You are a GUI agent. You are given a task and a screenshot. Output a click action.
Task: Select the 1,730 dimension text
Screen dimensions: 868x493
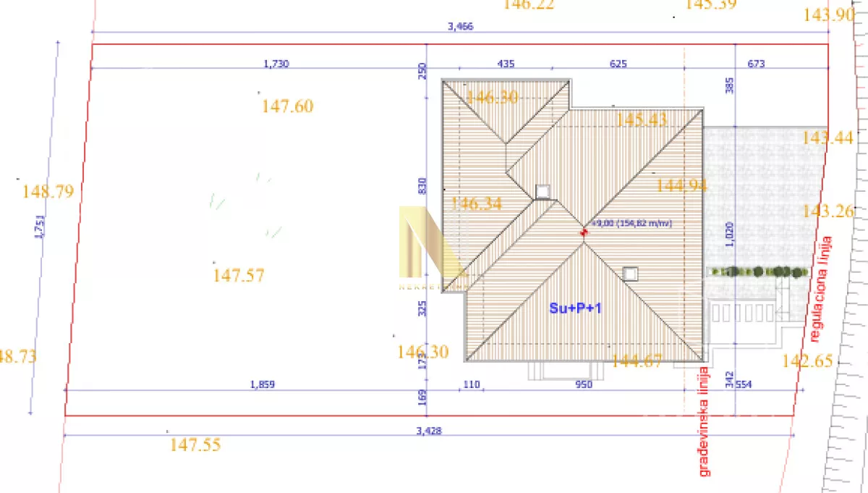coord(276,64)
